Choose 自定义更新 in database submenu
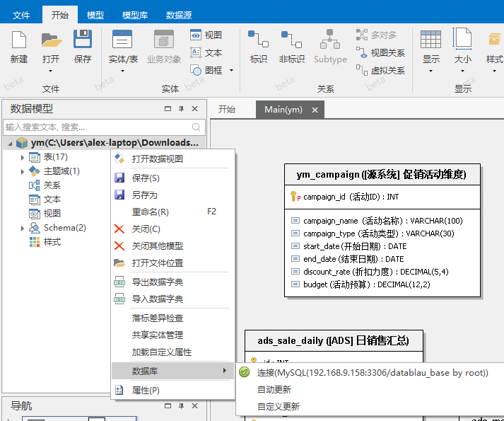 pyautogui.click(x=370, y=407)
